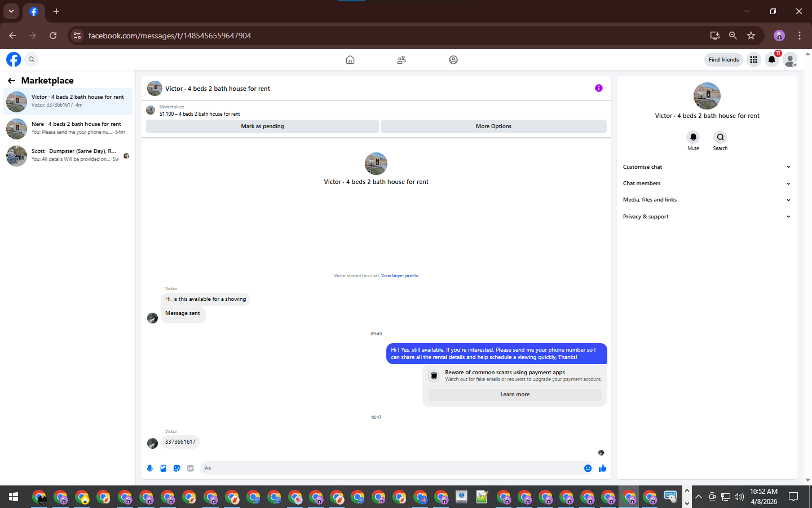Select Facebook browser tab
Image resolution: width=812 pixels, height=508 pixels.
(x=34, y=11)
